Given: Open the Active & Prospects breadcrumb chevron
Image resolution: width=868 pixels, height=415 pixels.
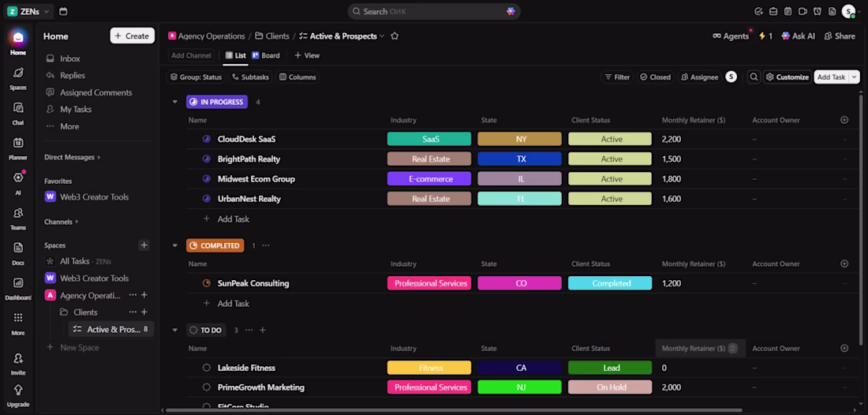Looking at the screenshot, I should (381, 36).
